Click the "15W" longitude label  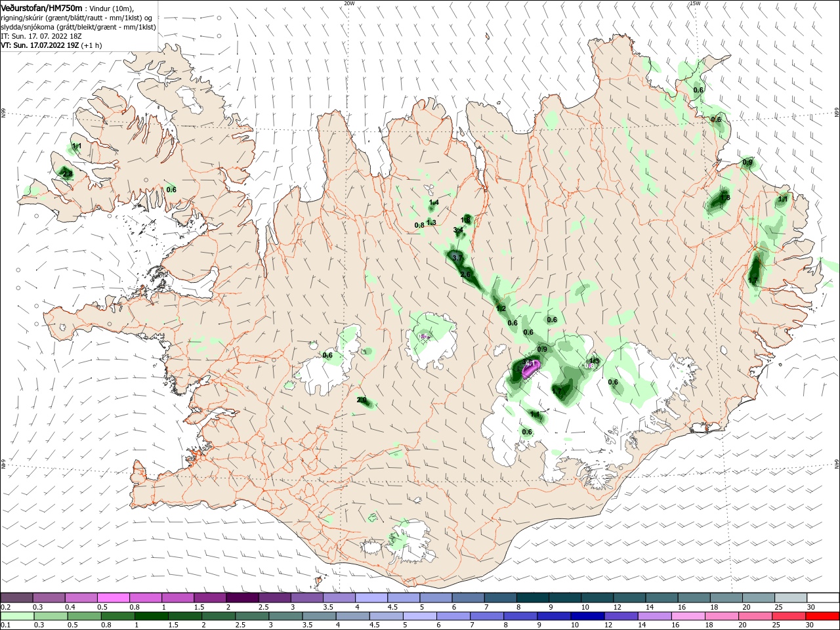[x=694, y=3]
